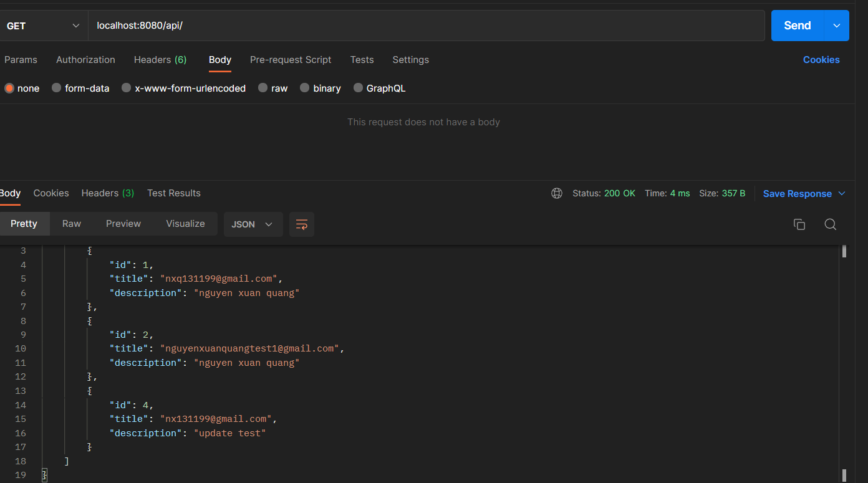Select the GraphQL radio button
This screenshot has width=868, height=483.
[x=359, y=88]
